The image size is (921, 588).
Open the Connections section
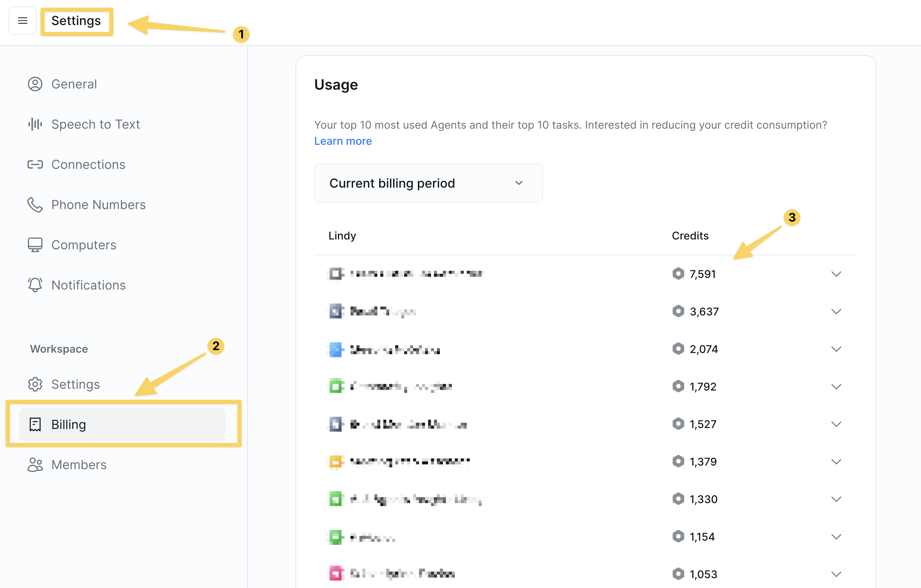click(x=88, y=164)
